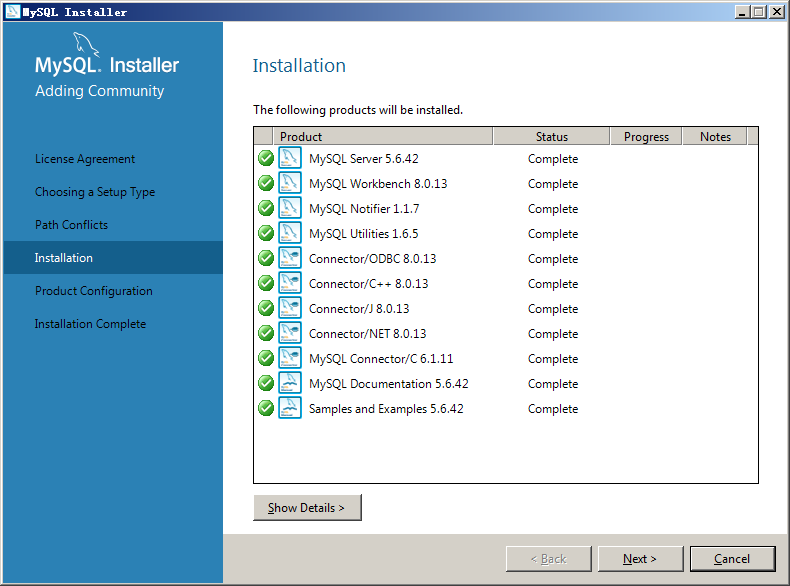Click the Connector/C++ 8.0.13 product icon
This screenshot has width=790, height=586.
(x=290, y=283)
